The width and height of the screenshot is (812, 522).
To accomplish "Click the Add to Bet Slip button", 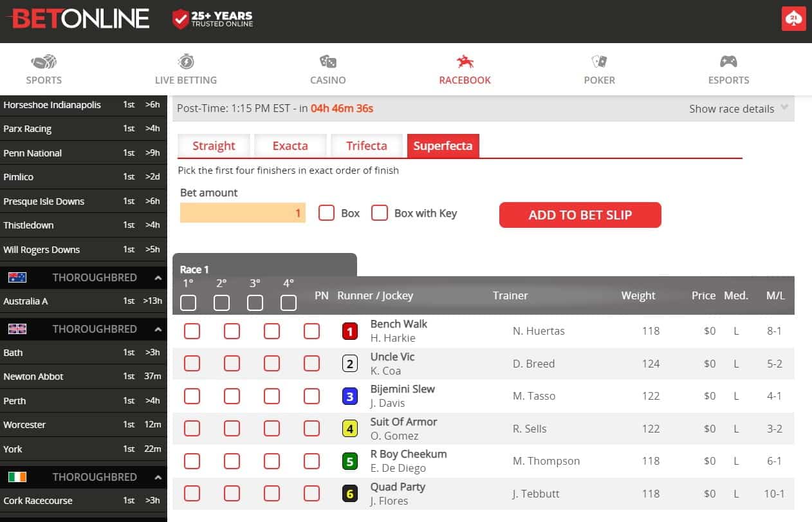I will click(580, 215).
